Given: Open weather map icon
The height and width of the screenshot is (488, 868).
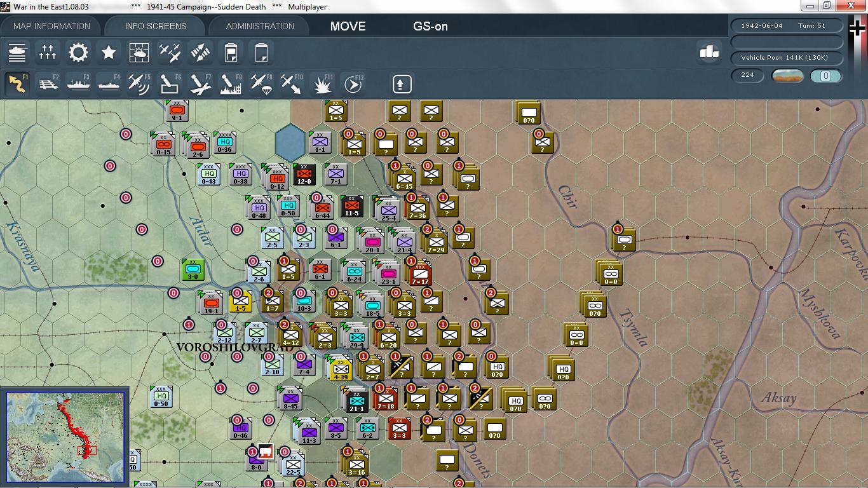Looking at the screenshot, I should [139, 52].
